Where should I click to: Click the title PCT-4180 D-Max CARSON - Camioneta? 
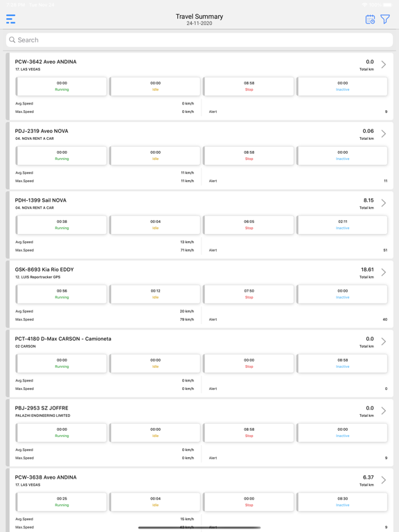[63, 339]
